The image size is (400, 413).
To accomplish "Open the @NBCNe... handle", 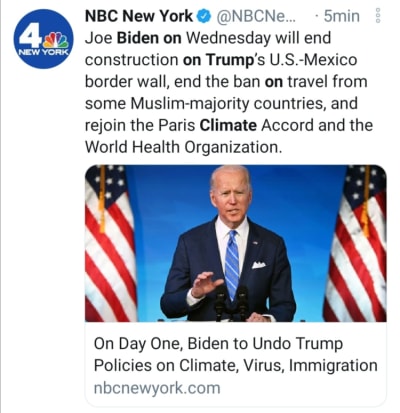I will pos(256,16).
